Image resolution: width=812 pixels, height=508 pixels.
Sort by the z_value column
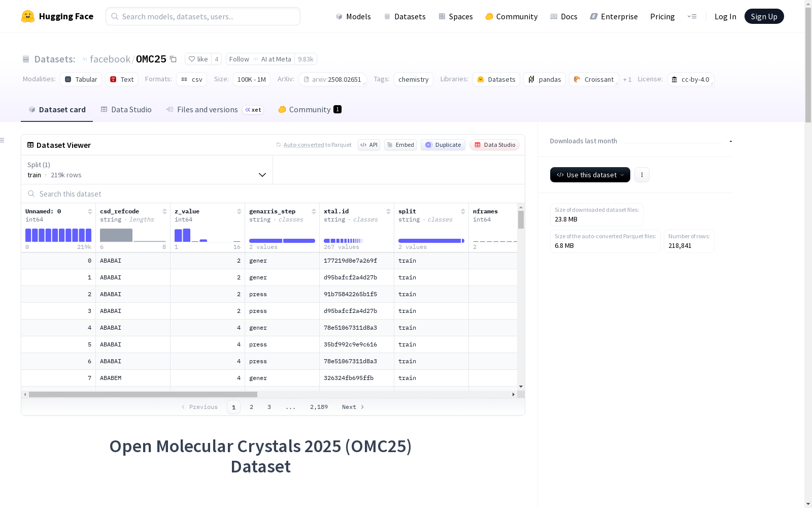[239, 211]
